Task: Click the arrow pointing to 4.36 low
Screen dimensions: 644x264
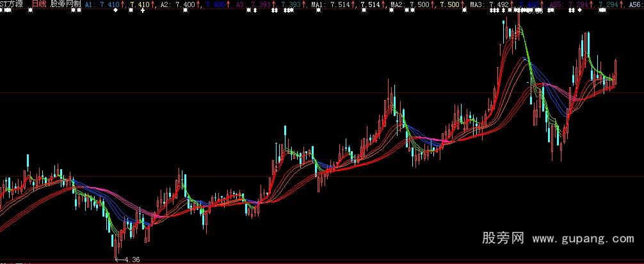Action: tap(118, 259)
